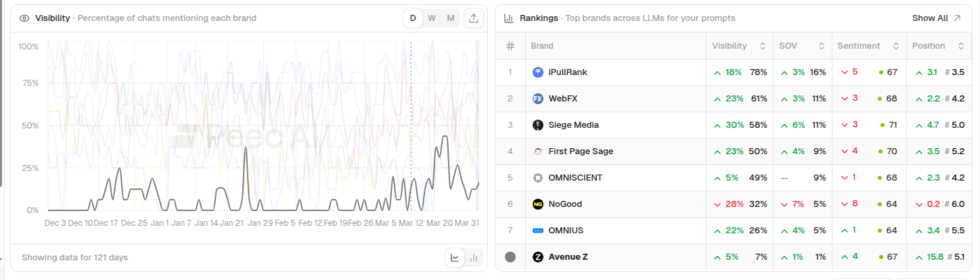Click the eye icon beside Visibility title

(x=24, y=18)
